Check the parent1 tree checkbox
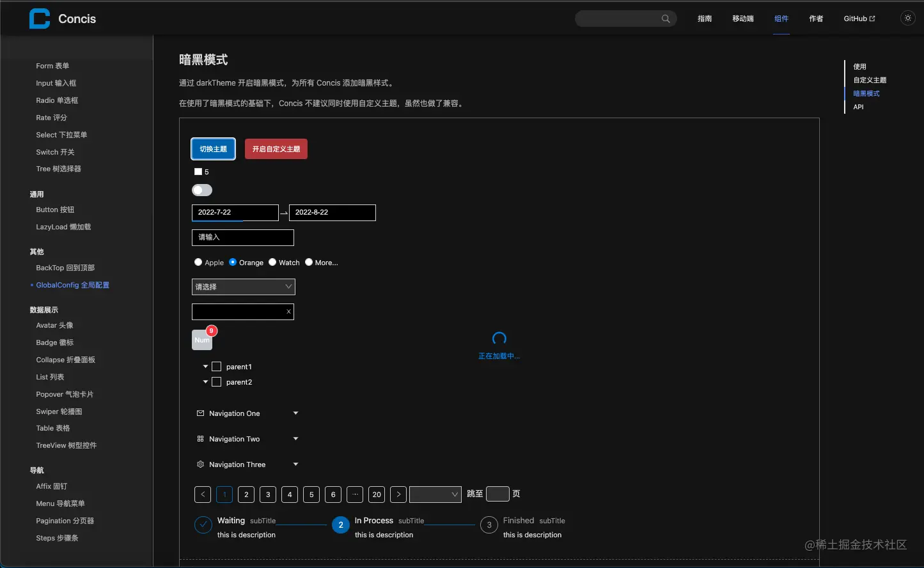 [217, 367]
